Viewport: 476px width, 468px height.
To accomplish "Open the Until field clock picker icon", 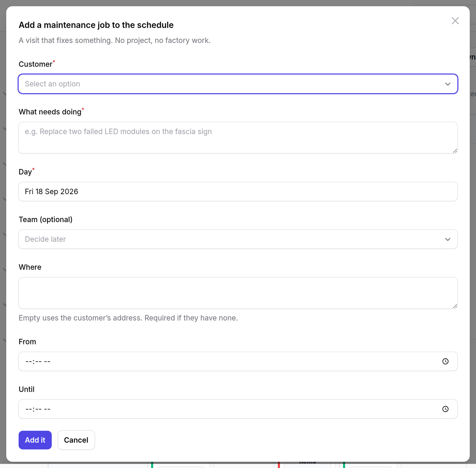I will click(x=445, y=409).
